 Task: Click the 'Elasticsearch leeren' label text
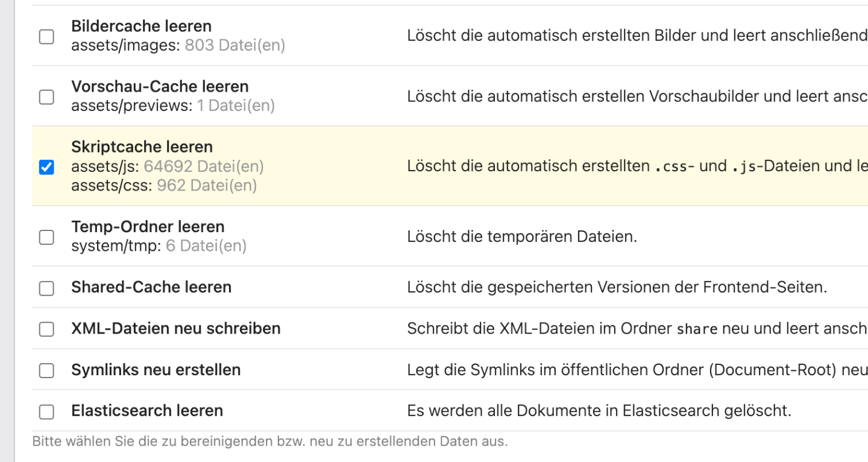(147, 411)
